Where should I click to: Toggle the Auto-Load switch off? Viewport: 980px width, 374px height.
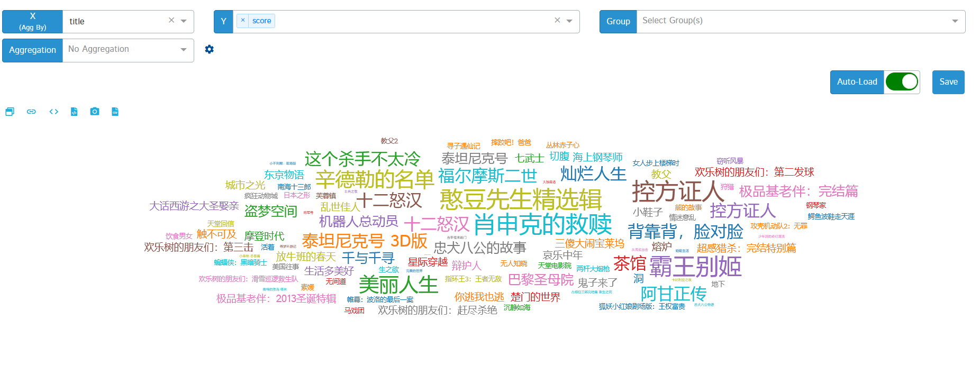pyautogui.click(x=902, y=82)
